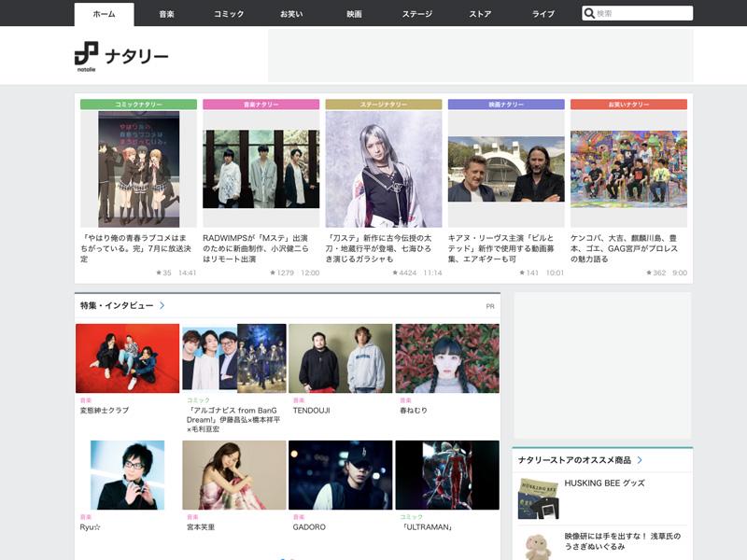Open ナタリーストアのオススメ商品 via its chevron
This screenshot has width=747, height=560.
tap(641, 460)
